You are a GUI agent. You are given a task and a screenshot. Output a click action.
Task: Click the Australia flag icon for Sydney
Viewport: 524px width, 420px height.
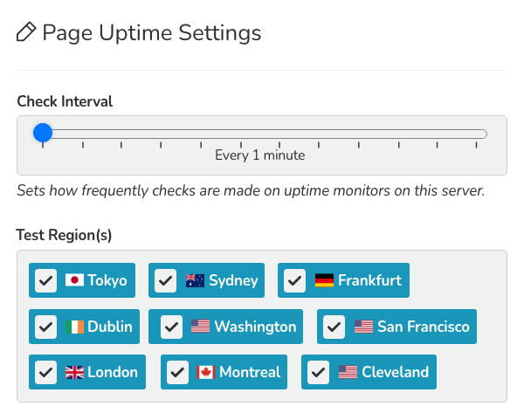[x=195, y=280]
